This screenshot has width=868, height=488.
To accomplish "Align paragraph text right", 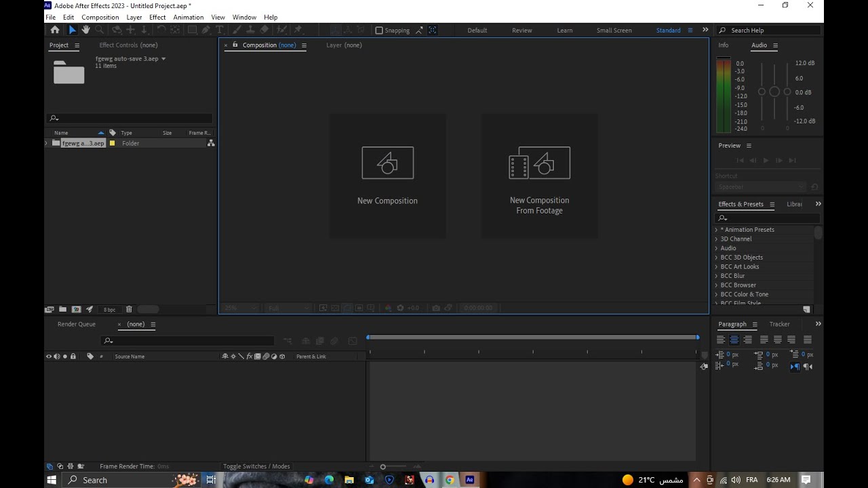I will (748, 340).
